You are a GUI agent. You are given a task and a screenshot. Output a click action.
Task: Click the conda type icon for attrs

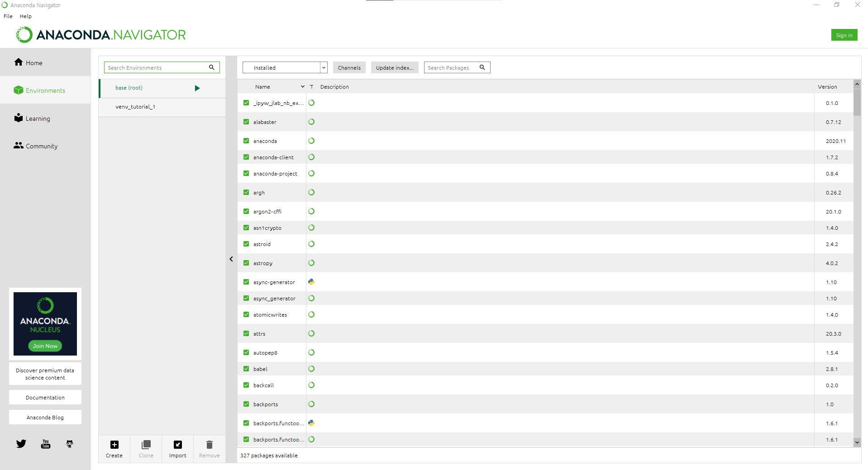(x=311, y=333)
